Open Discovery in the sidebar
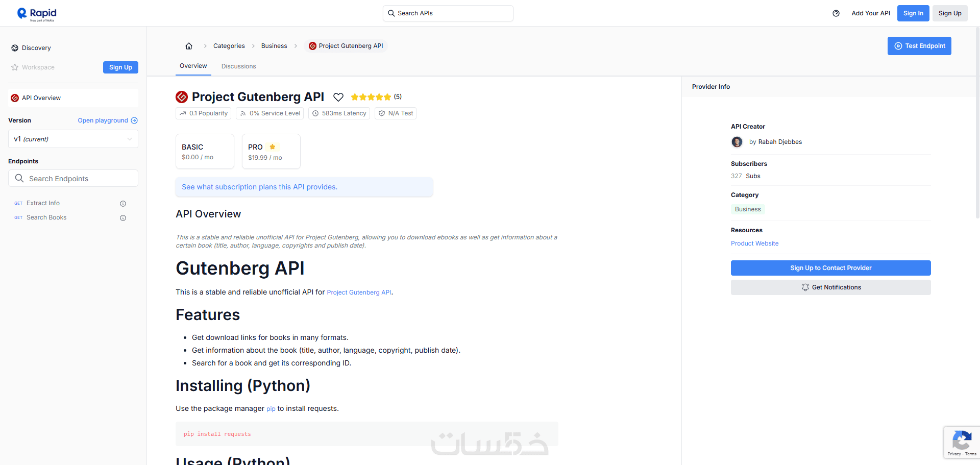Screen dimensions: 980x465 point(36,48)
